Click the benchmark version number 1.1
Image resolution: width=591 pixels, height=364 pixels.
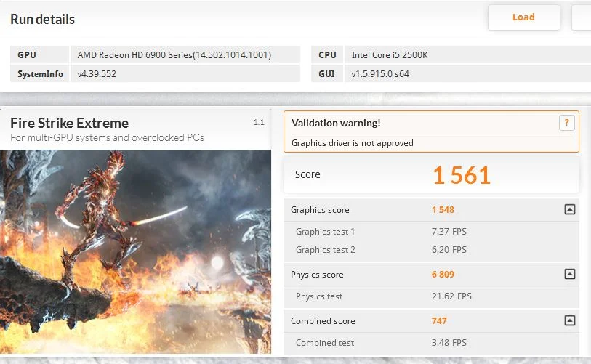(x=259, y=122)
